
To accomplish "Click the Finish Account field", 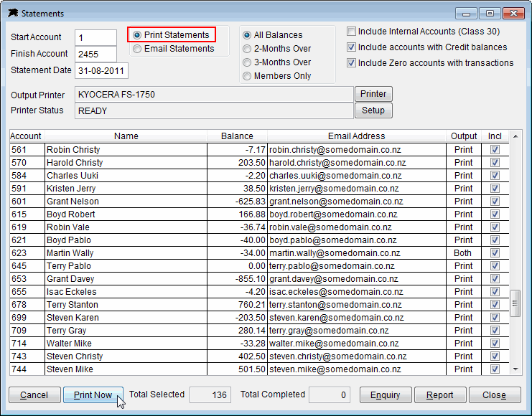I will [95, 54].
